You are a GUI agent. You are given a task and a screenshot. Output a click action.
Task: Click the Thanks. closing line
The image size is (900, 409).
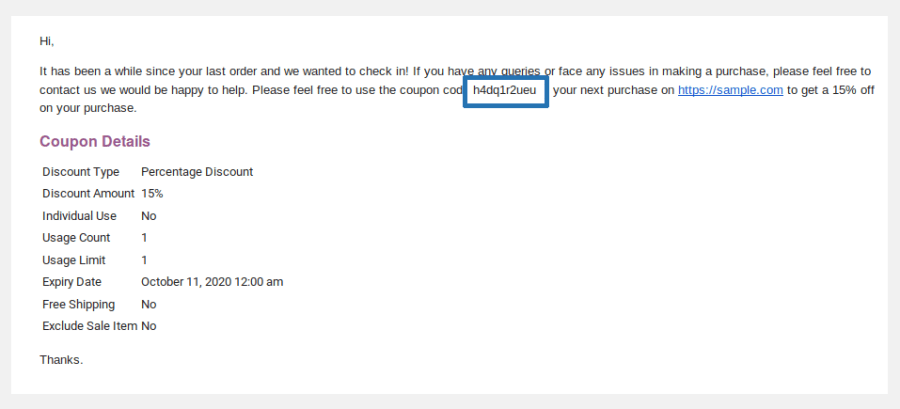coord(61,360)
